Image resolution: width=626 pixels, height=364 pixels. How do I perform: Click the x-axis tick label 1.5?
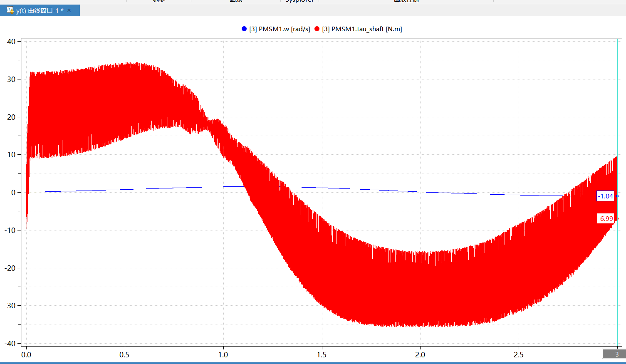click(x=322, y=355)
